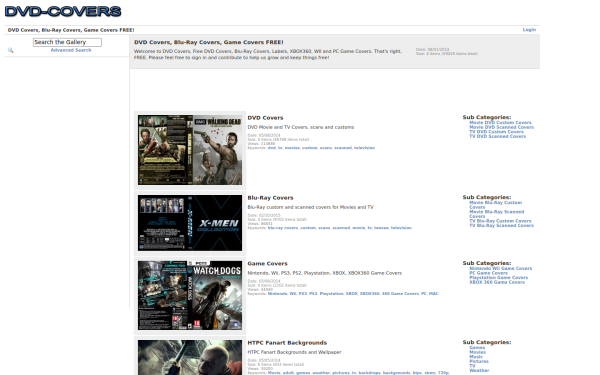Click the 'PC' keyword in Game Covers

pyautogui.click(x=424, y=293)
